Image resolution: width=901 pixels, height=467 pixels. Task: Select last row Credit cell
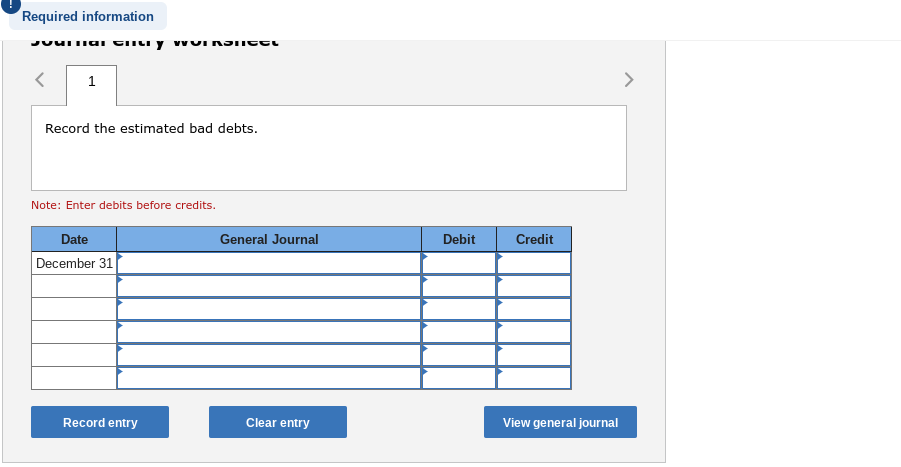[x=534, y=378]
